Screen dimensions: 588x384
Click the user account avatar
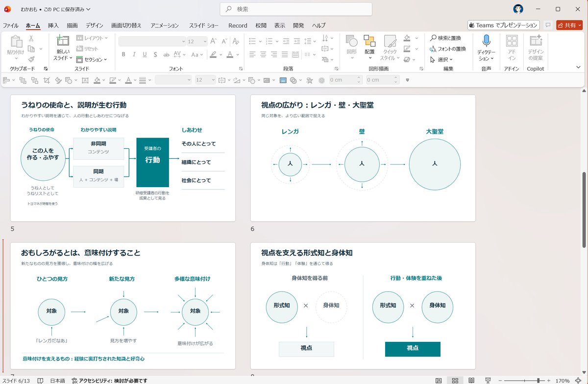click(518, 9)
